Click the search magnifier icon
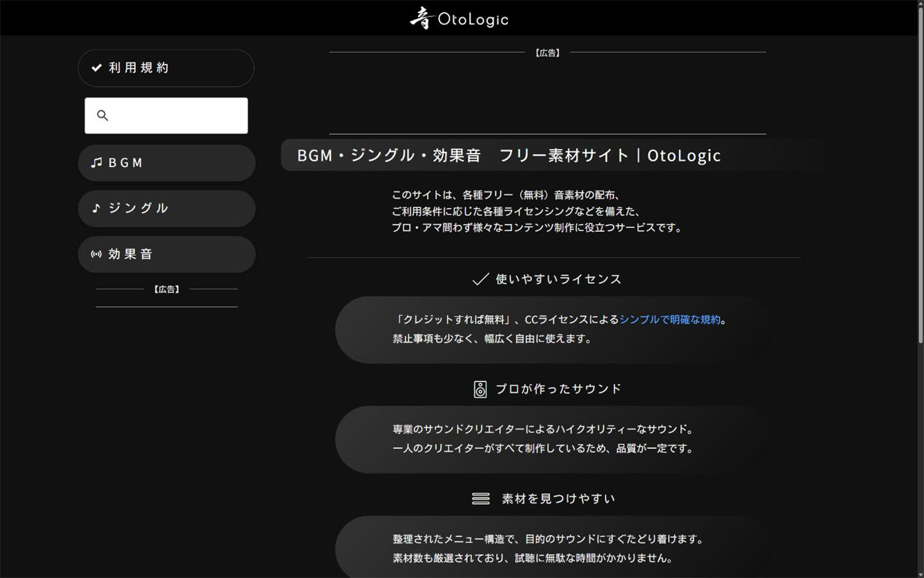Image resolution: width=924 pixels, height=578 pixels. 103,116
